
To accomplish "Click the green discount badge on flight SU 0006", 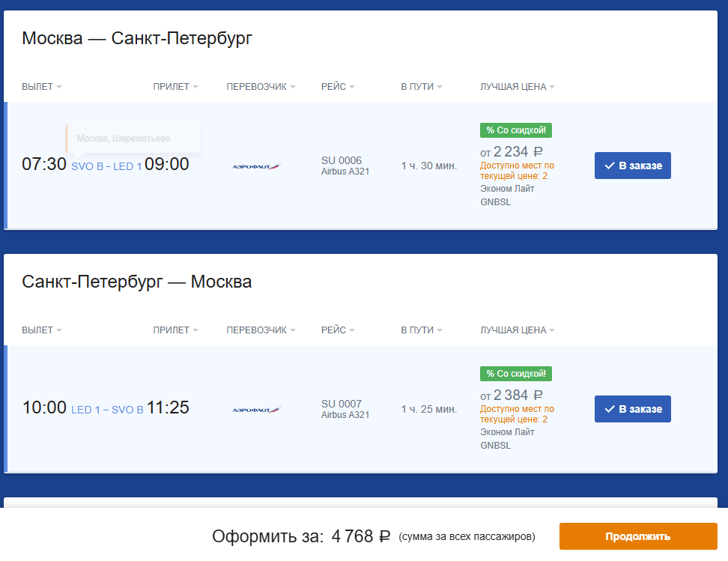I will tap(516, 130).
